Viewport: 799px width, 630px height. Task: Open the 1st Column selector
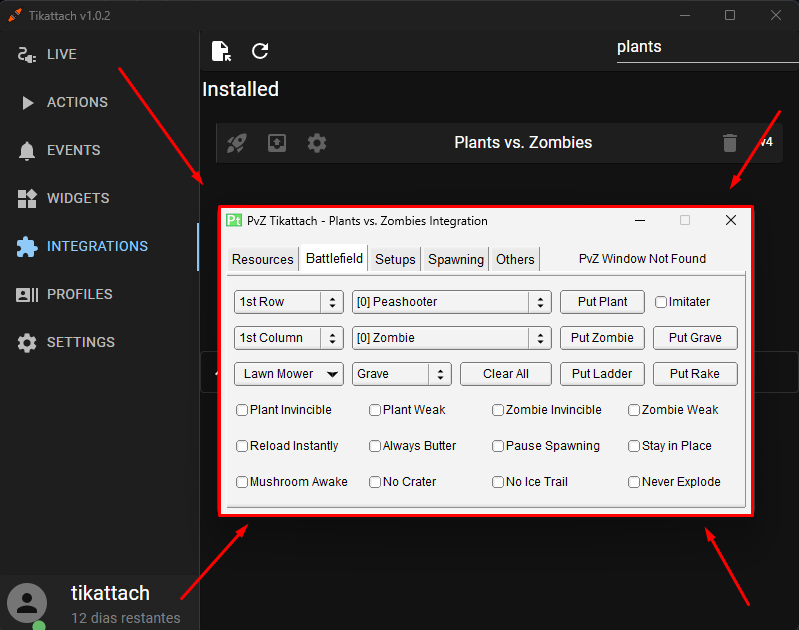289,338
